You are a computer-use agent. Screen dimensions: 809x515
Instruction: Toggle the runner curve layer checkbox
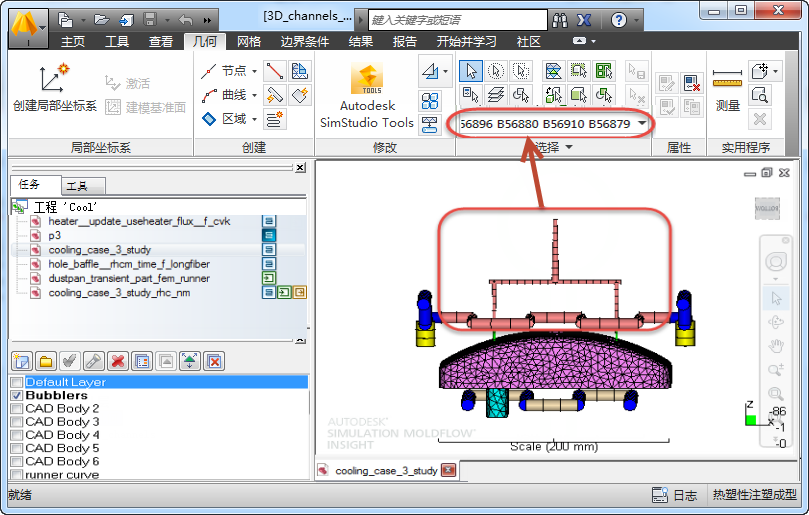[x=17, y=474]
